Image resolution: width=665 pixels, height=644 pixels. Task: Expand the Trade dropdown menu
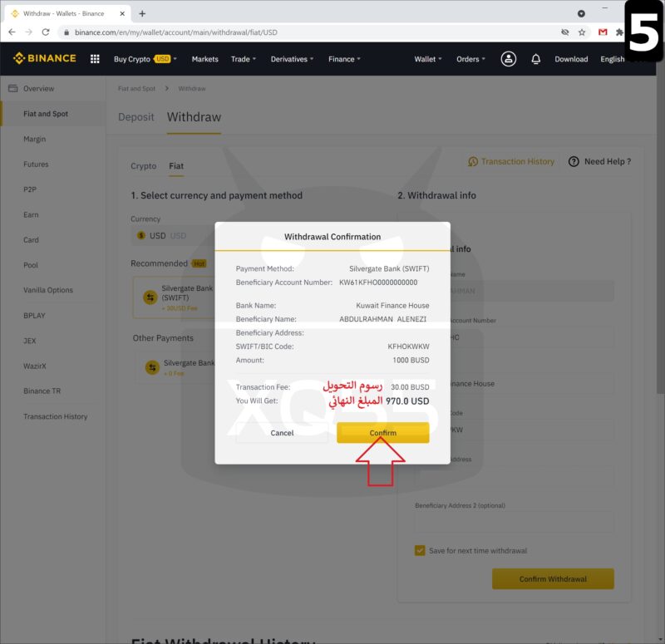pyautogui.click(x=244, y=59)
